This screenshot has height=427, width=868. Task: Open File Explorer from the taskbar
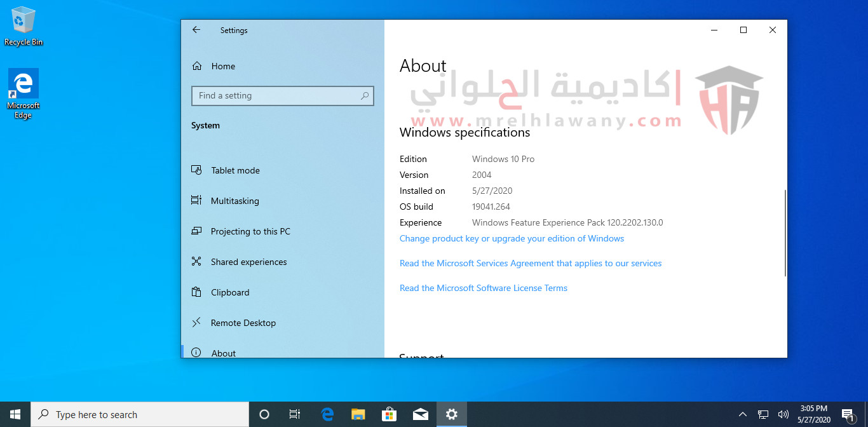pos(358,414)
